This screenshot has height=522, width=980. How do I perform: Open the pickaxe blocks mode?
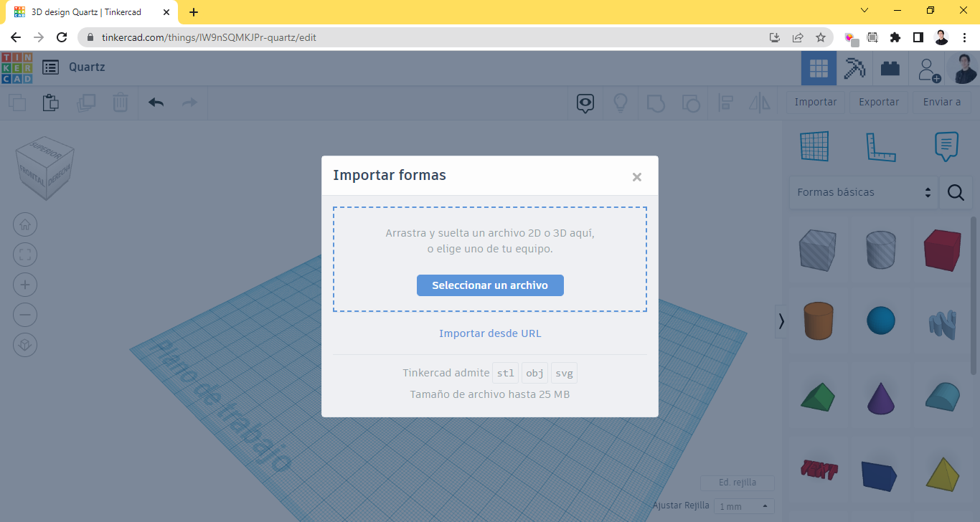[x=854, y=68]
